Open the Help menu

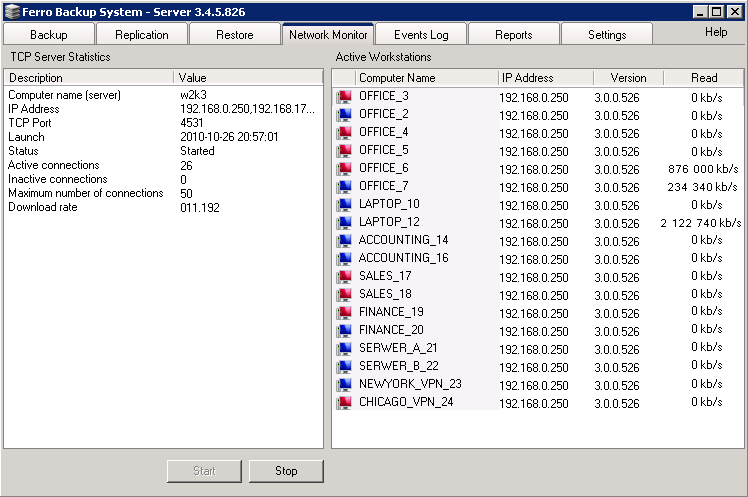[x=716, y=32]
